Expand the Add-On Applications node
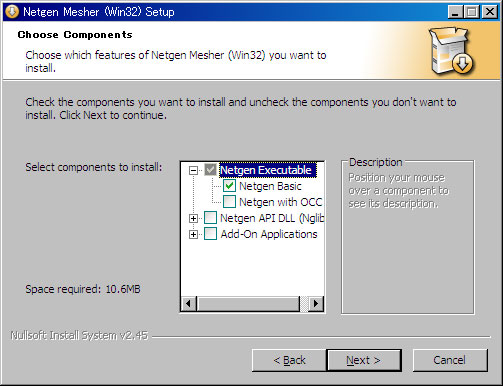 point(193,234)
